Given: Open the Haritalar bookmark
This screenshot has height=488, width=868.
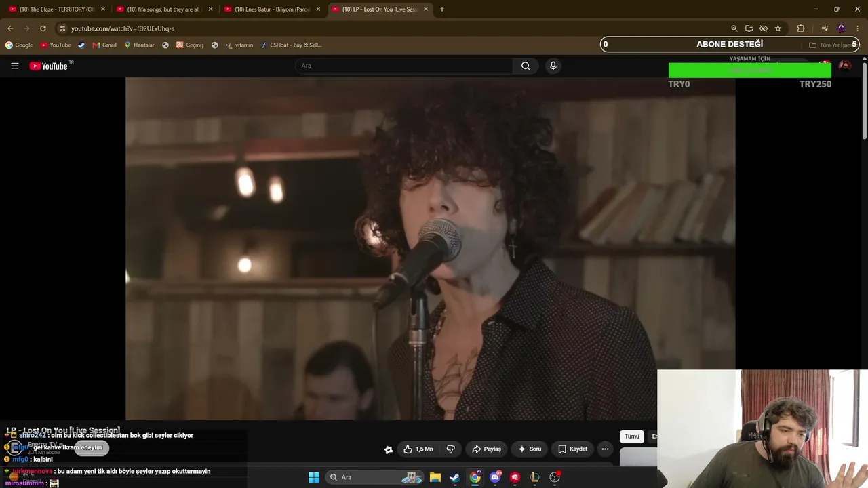Looking at the screenshot, I should click(x=139, y=45).
